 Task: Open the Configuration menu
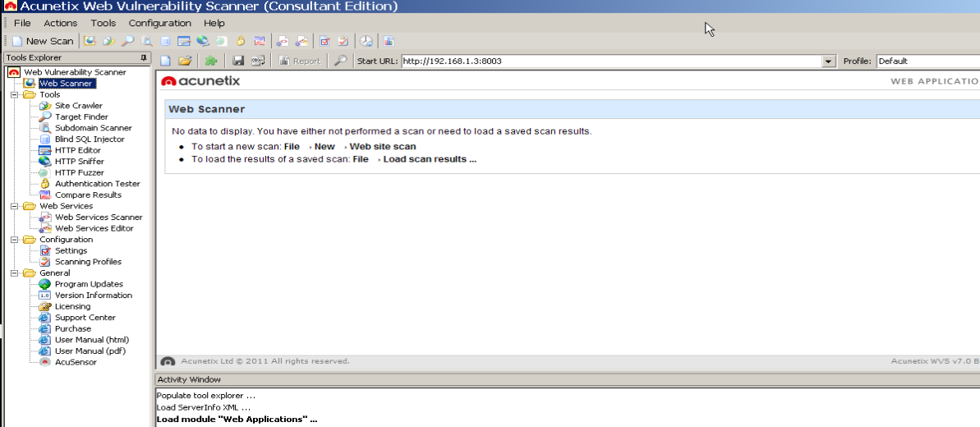click(160, 23)
